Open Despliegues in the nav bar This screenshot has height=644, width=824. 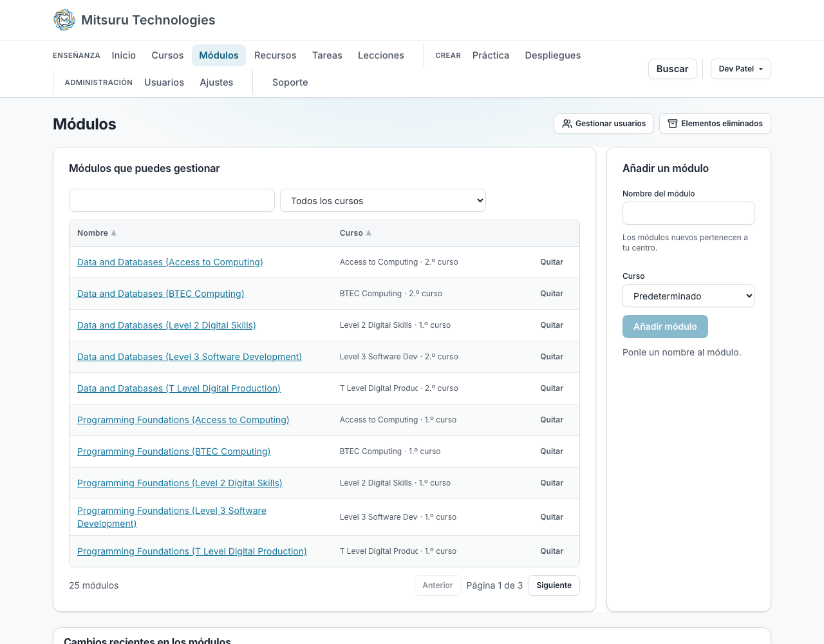click(553, 55)
